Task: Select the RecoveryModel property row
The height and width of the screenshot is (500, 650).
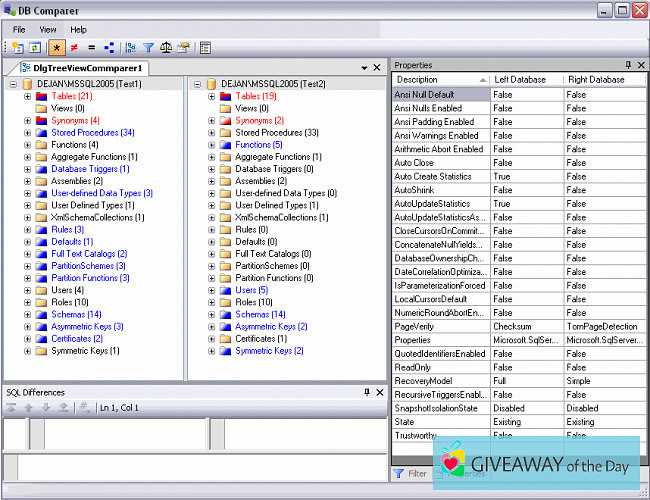Action: [440, 381]
